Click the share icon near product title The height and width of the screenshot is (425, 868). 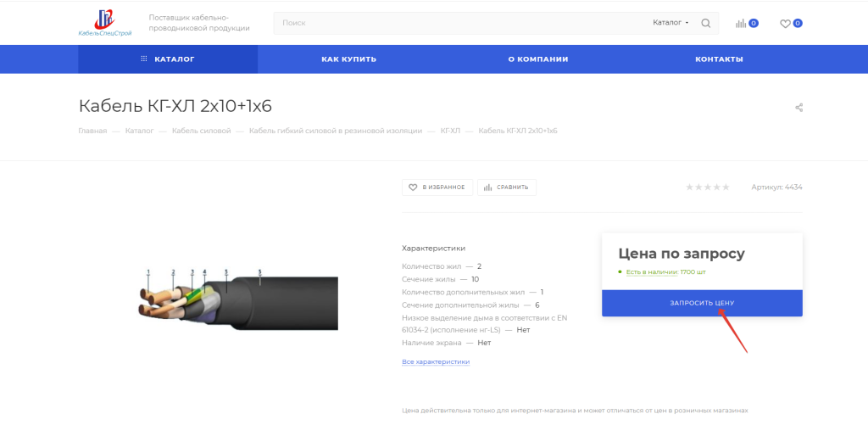(798, 108)
